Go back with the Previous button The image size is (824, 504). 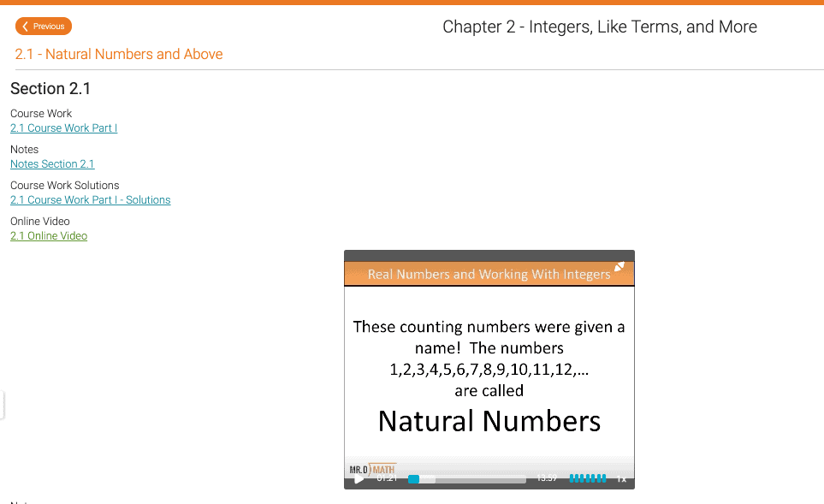click(x=44, y=27)
